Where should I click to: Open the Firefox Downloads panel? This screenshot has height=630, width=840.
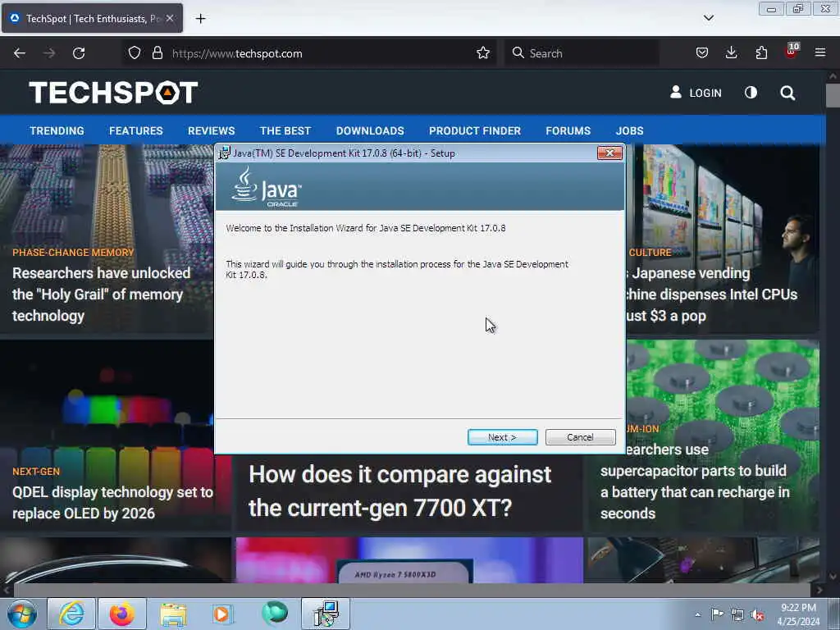tap(731, 53)
